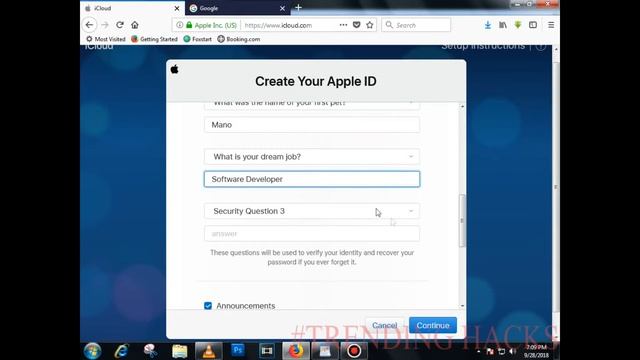
Task: Click the empty answer field for Question 3
Action: 312,233
